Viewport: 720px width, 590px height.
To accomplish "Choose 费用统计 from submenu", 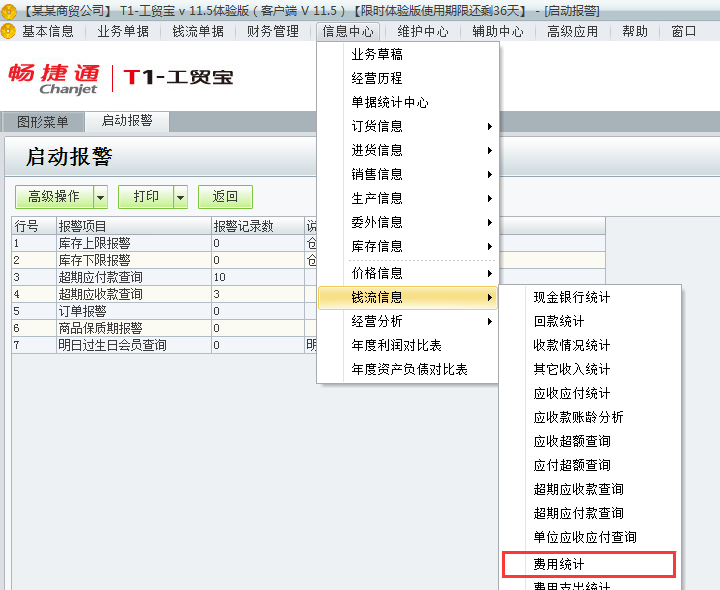I will tap(590, 564).
